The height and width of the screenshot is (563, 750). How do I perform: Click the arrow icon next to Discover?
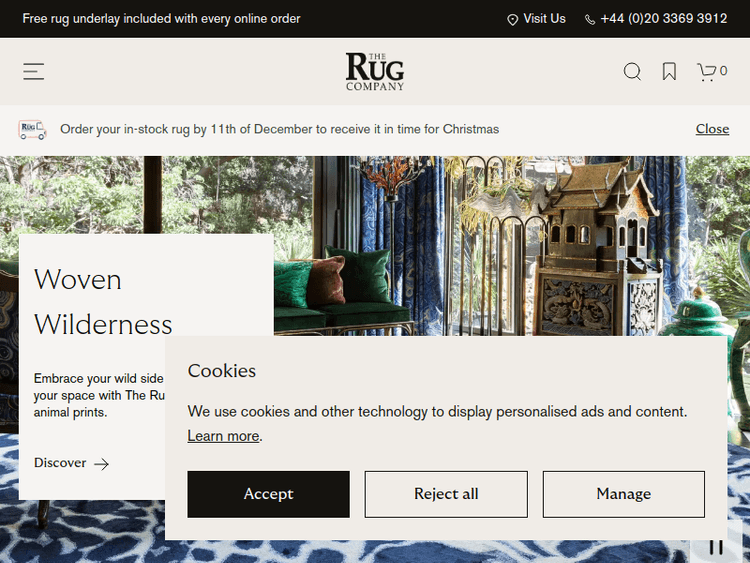click(x=101, y=464)
